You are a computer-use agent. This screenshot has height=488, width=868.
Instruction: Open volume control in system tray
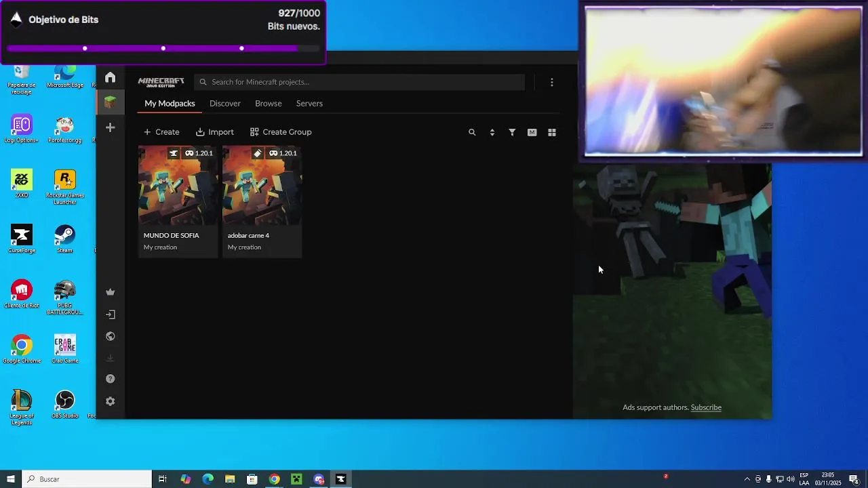tap(790, 479)
